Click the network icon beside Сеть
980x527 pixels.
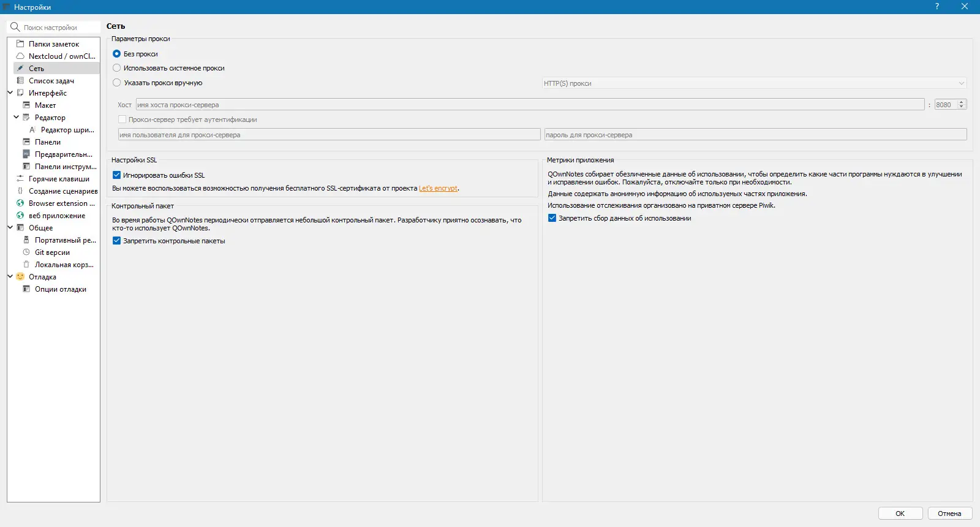pos(20,69)
